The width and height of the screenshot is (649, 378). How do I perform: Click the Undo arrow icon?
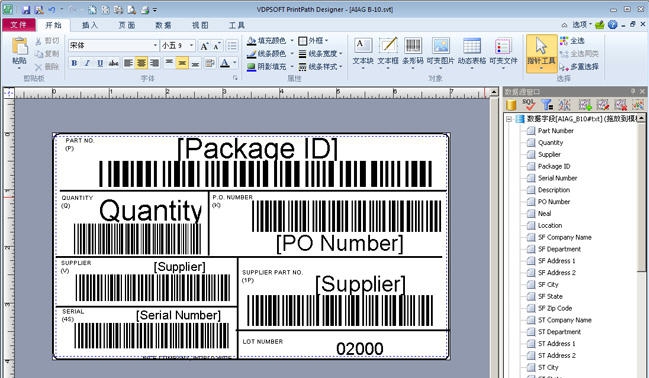click(x=52, y=9)
